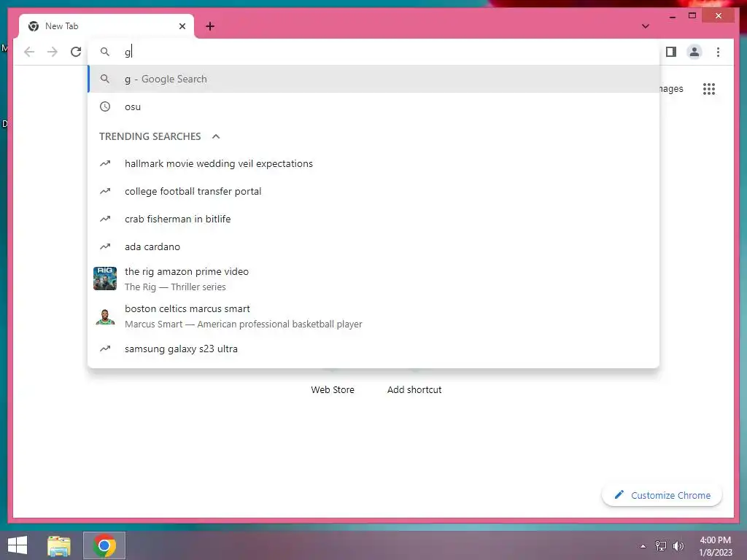The image size is (747, 560).
Task: Choose 'crab fisherman in bitlife' suggestion
Action: click(x=373, y=219)
